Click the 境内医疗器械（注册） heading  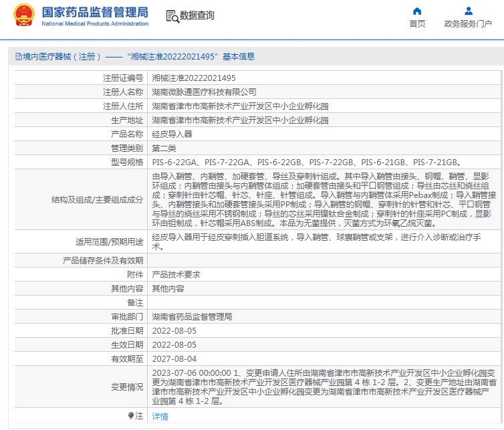tap(61, 57)
